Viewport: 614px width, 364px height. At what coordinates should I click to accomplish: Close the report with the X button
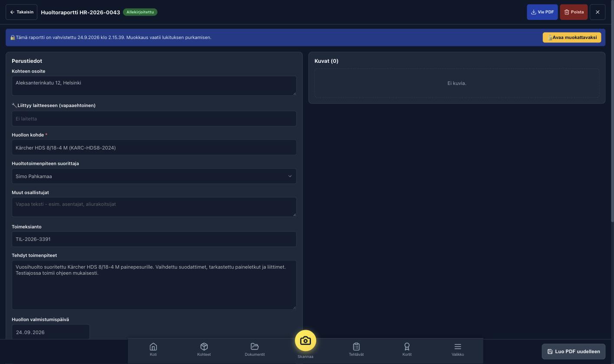(598, 12)
